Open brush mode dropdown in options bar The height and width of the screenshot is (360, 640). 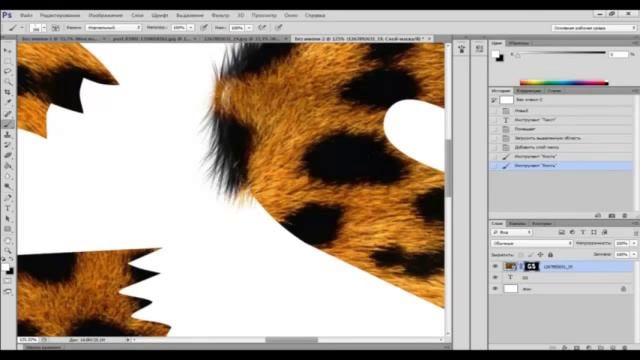pyautogui.click(x=114, y=28)
